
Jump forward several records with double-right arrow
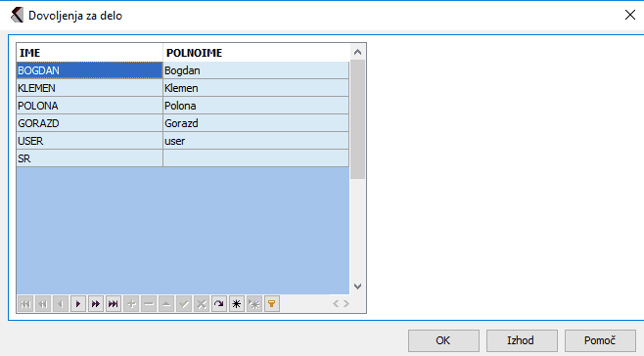96,304
